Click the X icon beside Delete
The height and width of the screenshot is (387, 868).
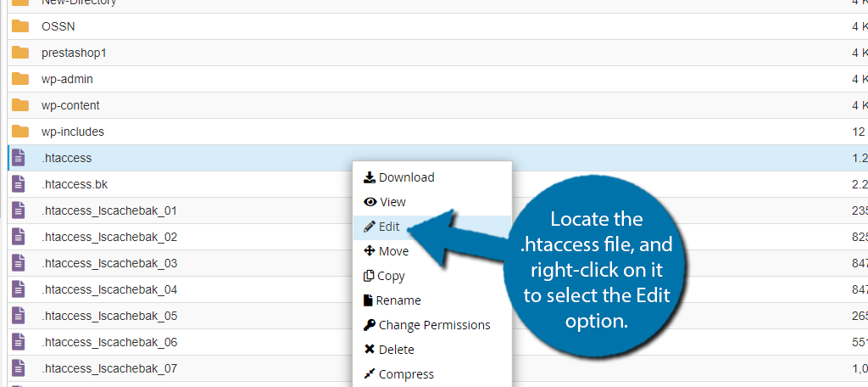click(x=370, y=350)
